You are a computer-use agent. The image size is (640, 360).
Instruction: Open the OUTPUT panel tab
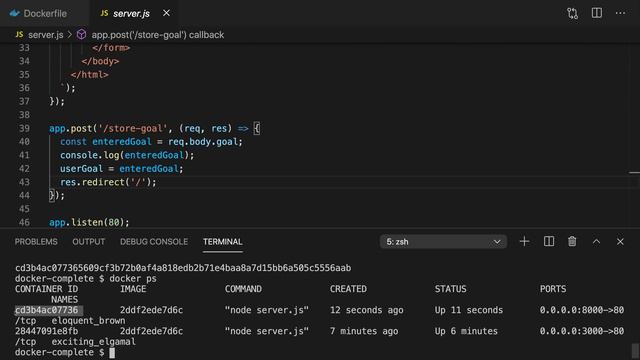coord(89,242)
